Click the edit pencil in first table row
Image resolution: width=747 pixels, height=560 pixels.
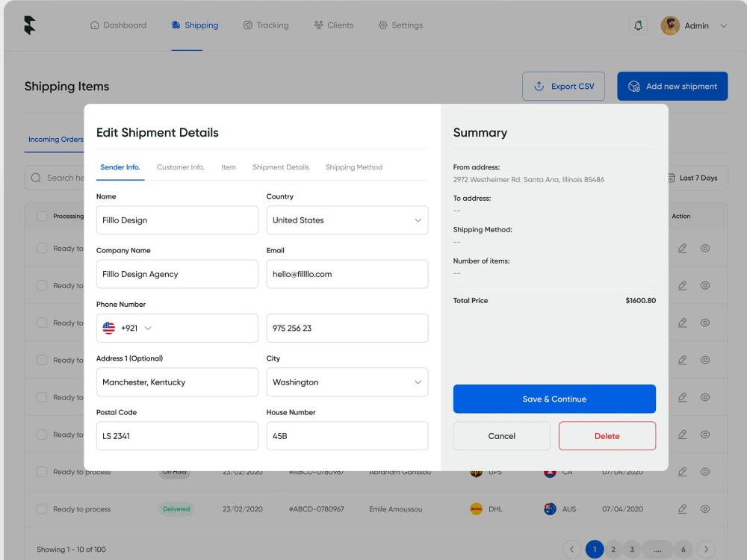682,248
